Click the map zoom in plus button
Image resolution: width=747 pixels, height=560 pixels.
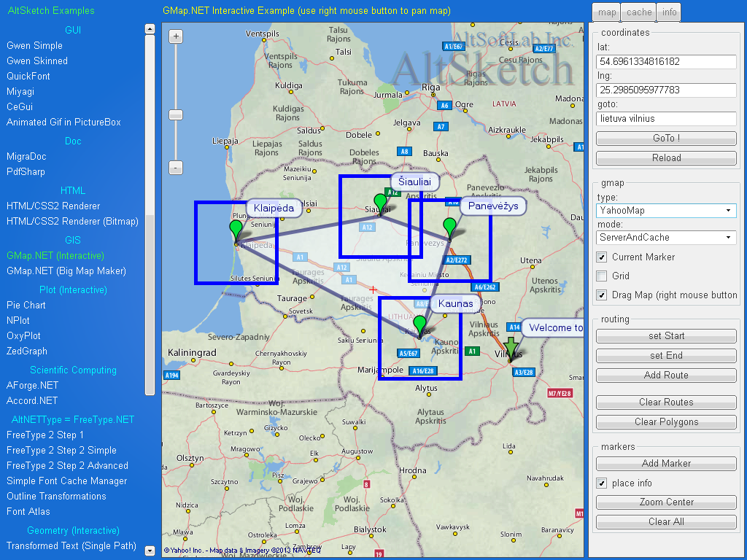click(176, 36)
